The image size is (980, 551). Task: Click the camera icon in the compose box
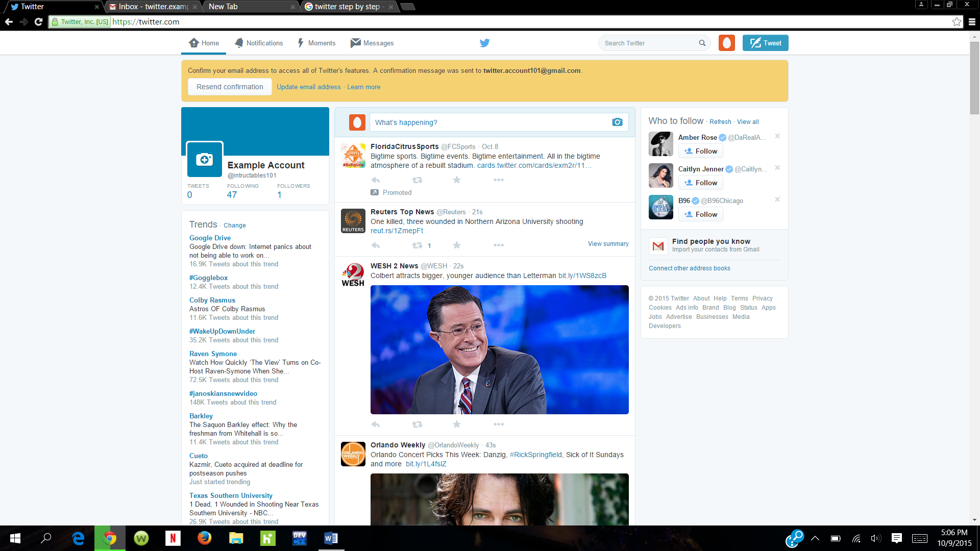pyautogui.click(x=617, y=122)
